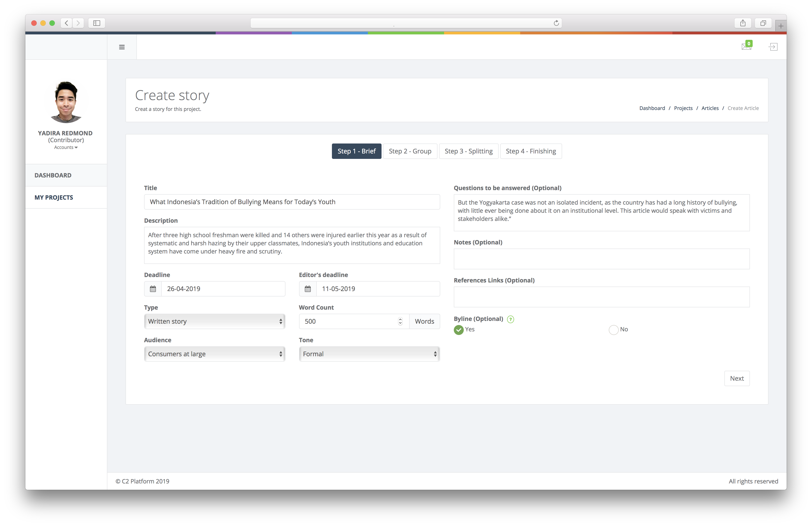Click the logout icon at top right
Screen dimensions: 812x526
click(x=773, y=47)
